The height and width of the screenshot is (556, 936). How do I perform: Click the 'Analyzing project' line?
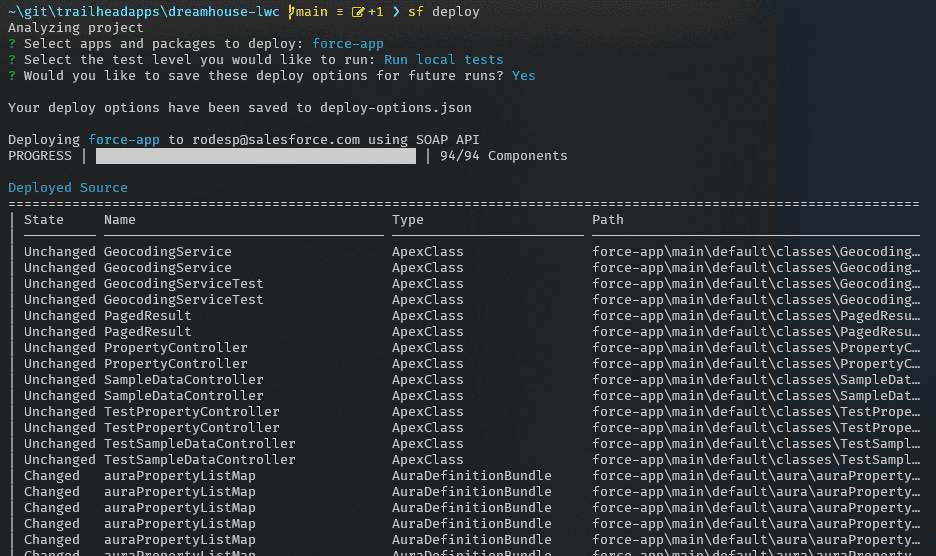(x=76, y=28)
